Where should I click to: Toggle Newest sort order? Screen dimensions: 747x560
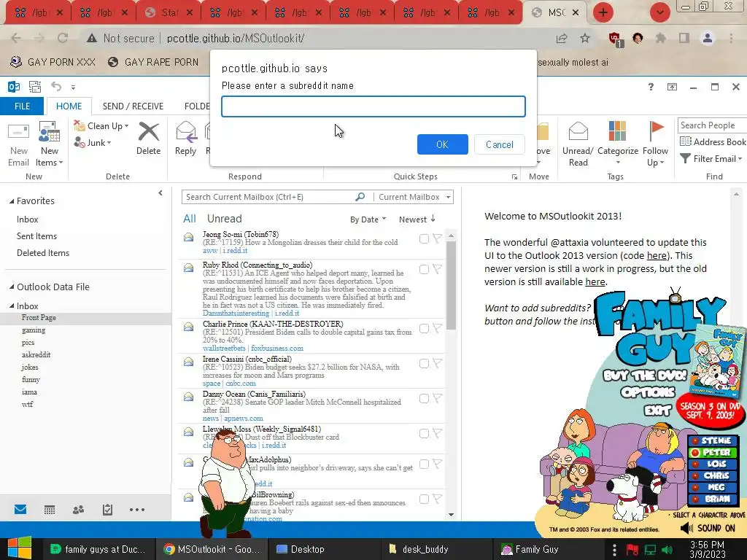[417, 219]
